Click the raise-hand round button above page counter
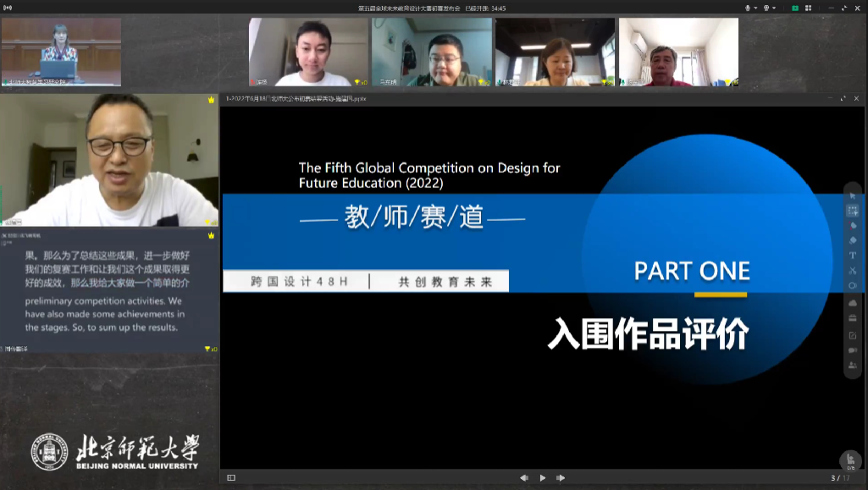 click(850, 460)
